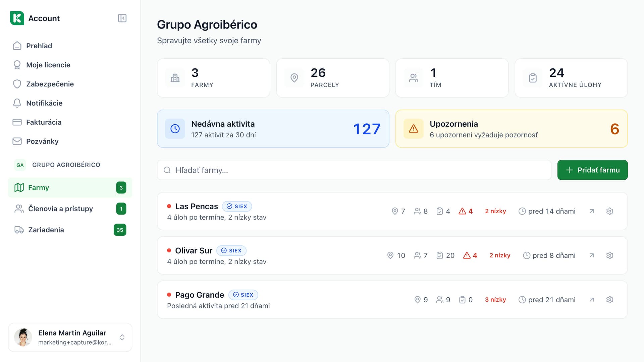This screenshot has width=644, height=362.
Task: Click "2 nízky" on Las Pencas row
Action: pyautogui.click(x=495, y=211)
